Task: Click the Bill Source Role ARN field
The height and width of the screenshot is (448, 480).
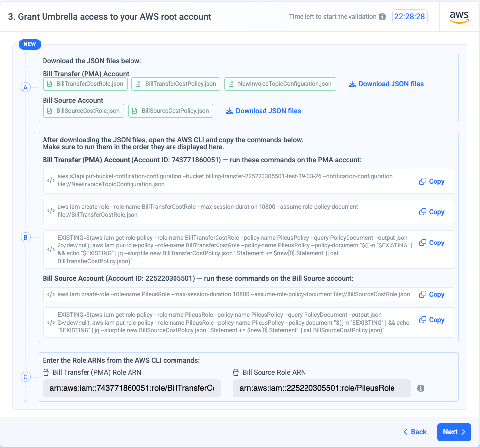Action: coord(322,388)
